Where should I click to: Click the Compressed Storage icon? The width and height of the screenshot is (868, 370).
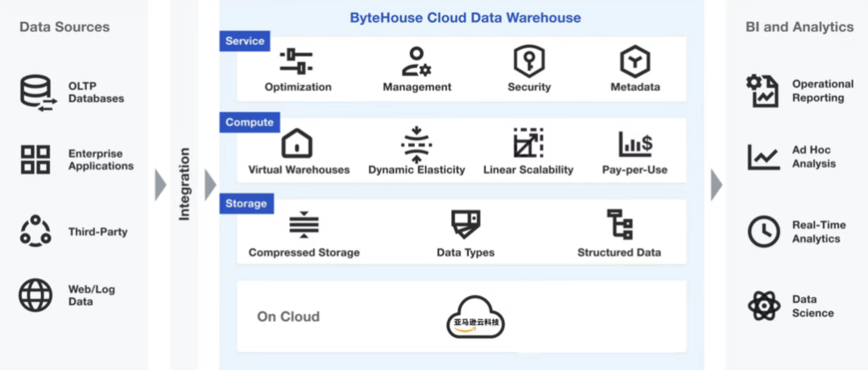coord(304,225)
